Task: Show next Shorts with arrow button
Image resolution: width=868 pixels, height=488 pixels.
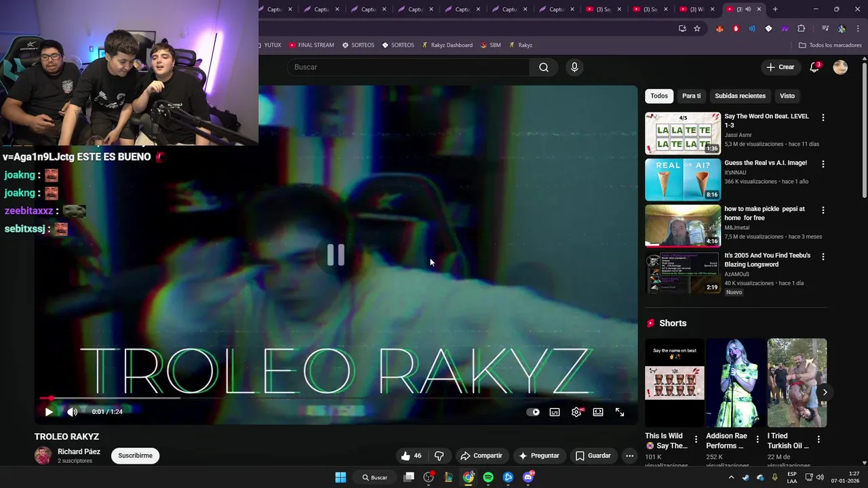Action: tap(825, 392)
